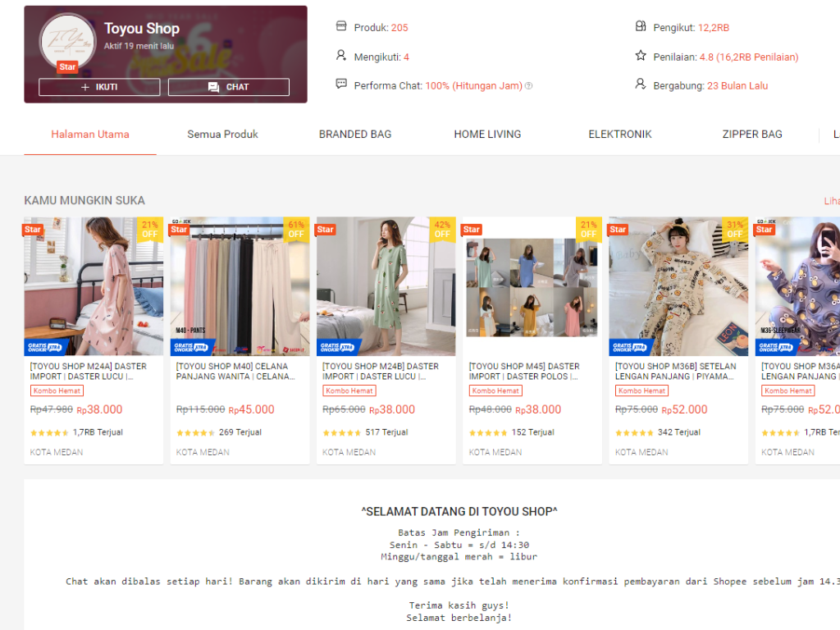This screenshot has width=840, height=630.
Task: Click the 23 Bulan Lalu joined text
Action: tap(737, 85)
